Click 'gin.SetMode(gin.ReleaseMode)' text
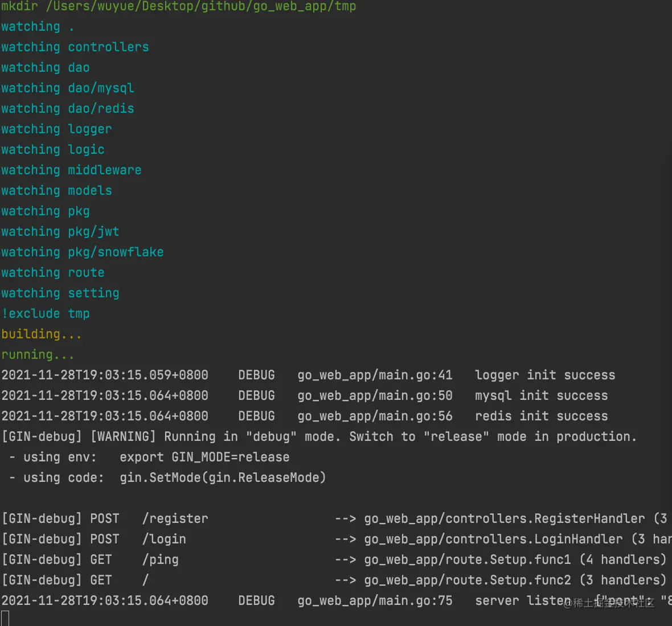This screenshot has height=626, width=672. 223,478
